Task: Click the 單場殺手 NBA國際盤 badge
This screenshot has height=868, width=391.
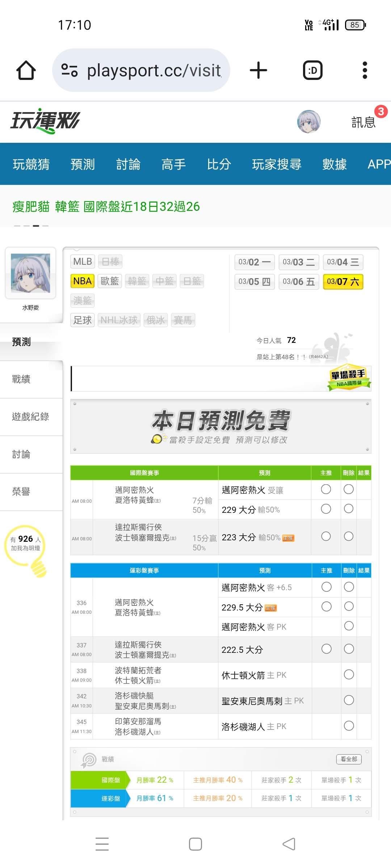Action: [348, 378]
